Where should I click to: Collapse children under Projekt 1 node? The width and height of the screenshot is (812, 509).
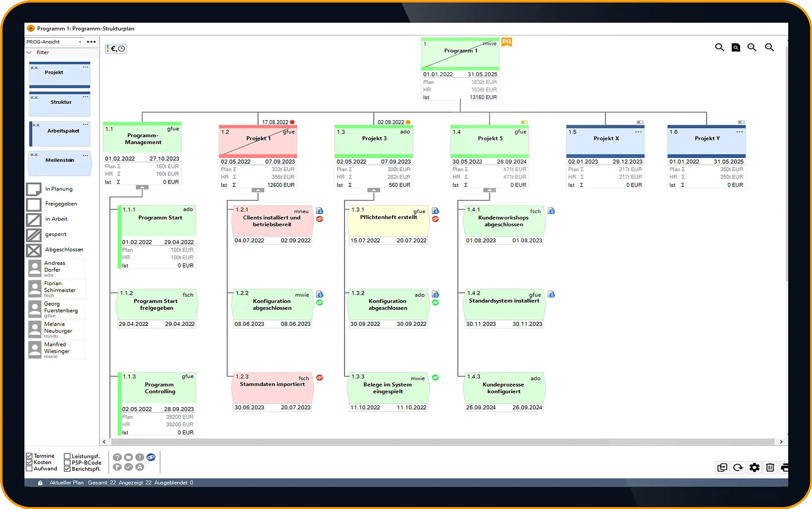(258, 190)
